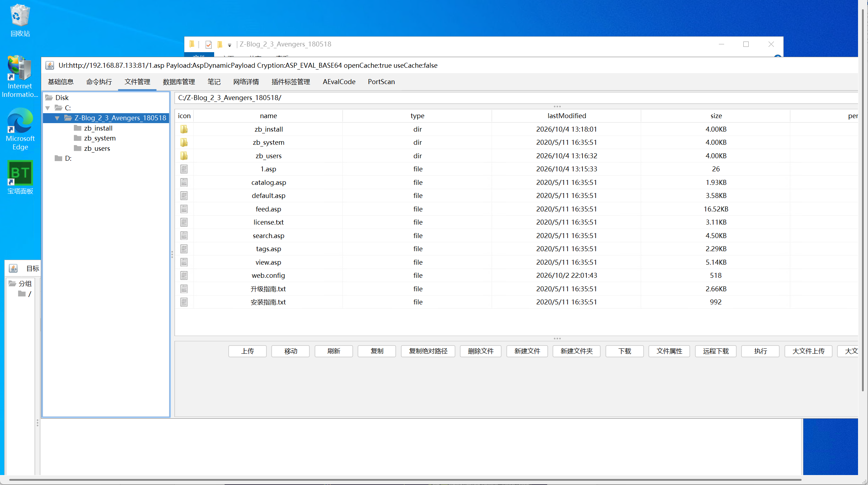868x485 pixels.
Task: Click the 分组 folder icon in group tree
Action: click(12, 283)
